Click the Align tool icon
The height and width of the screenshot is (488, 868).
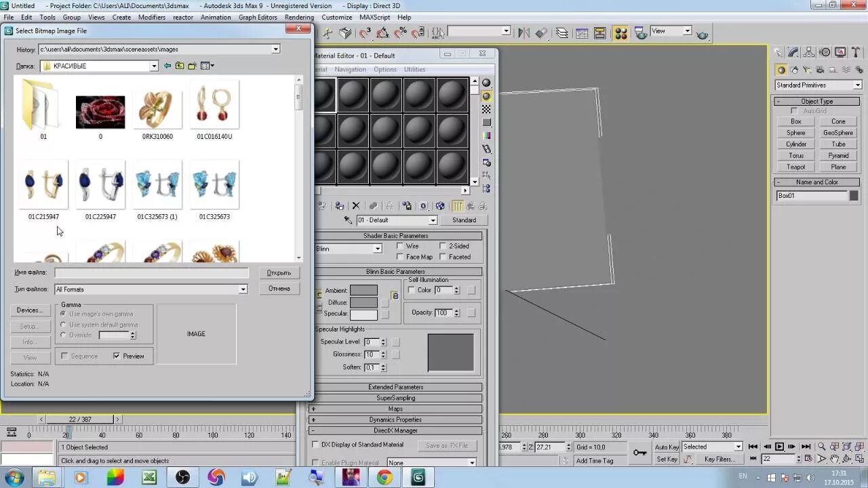[x=541, y=33]
